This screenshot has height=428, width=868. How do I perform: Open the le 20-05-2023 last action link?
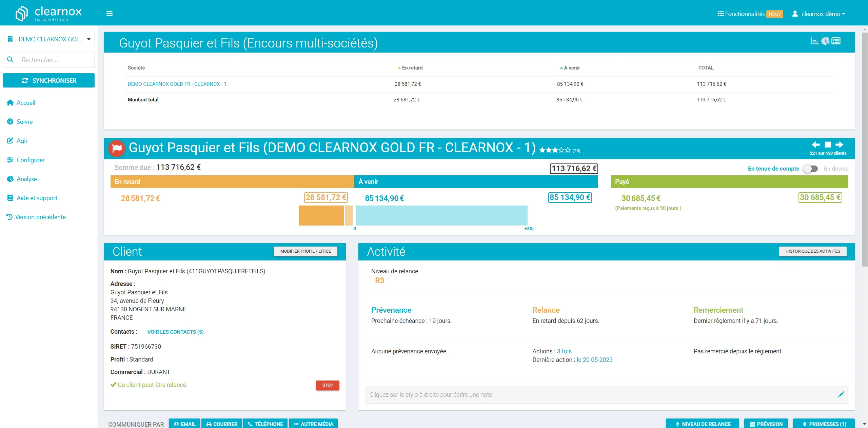[595, 360]
